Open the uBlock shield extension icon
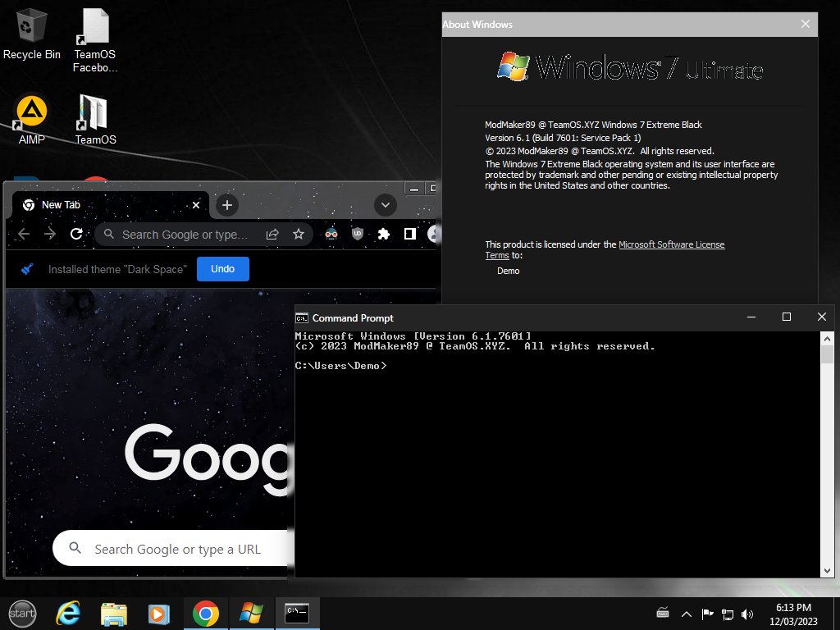The width and height of the screenshot is (840, 630). pos(358,234)
